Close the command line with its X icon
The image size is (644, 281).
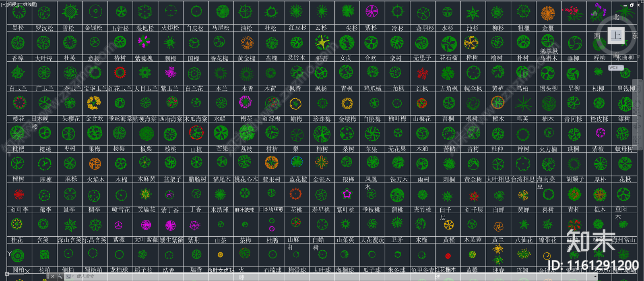click(53, 277)
